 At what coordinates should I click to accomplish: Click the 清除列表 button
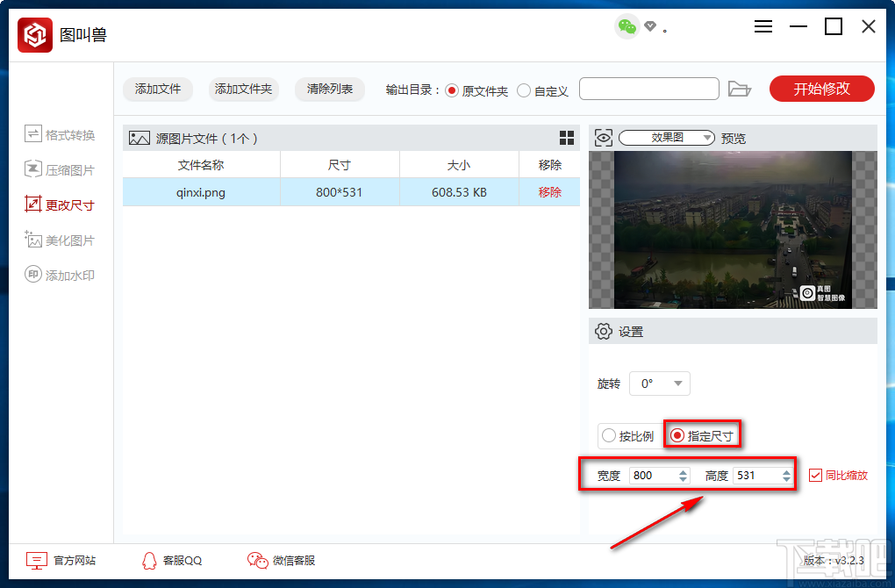point(330,89)
